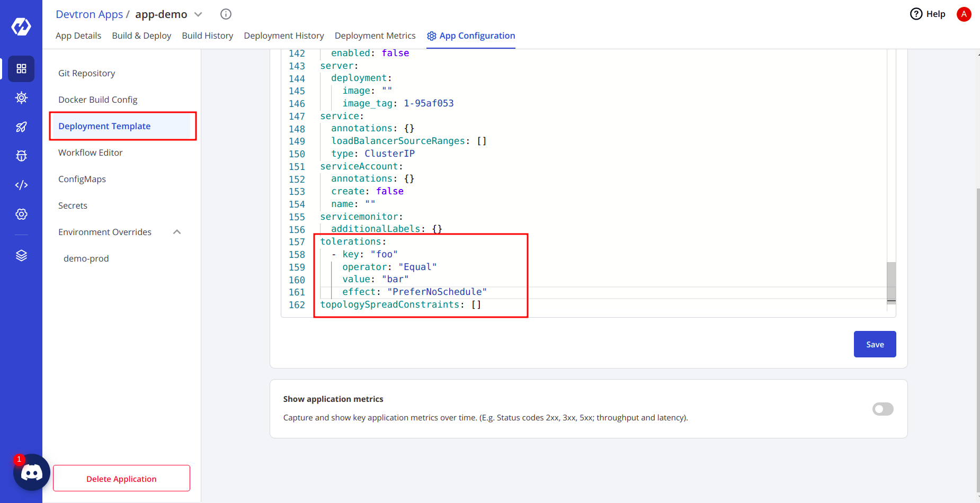This screenshot has height=503, width=980.
Task: Open Git Repository settings
Action: click(x=87, y=73)
